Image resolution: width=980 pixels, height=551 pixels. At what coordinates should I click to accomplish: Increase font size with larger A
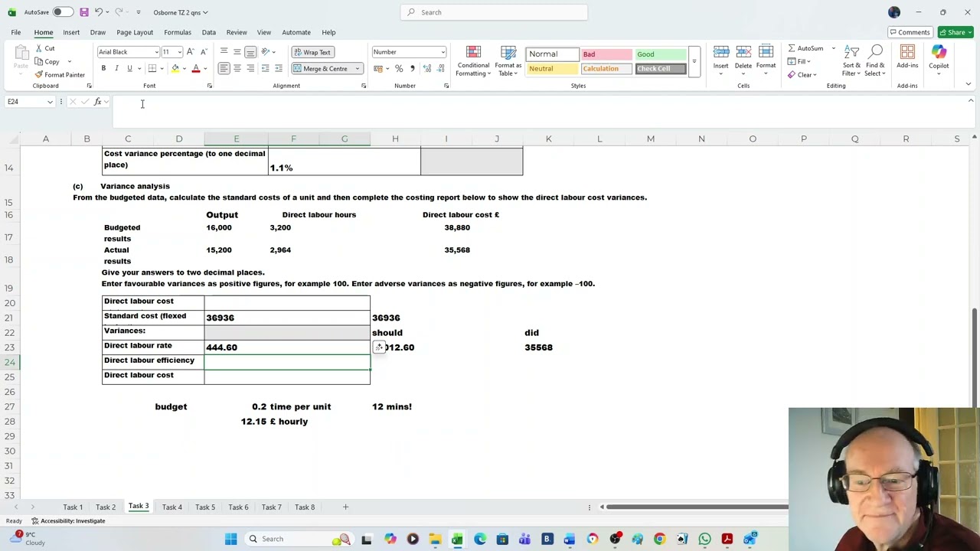click(x=191, y=52)
